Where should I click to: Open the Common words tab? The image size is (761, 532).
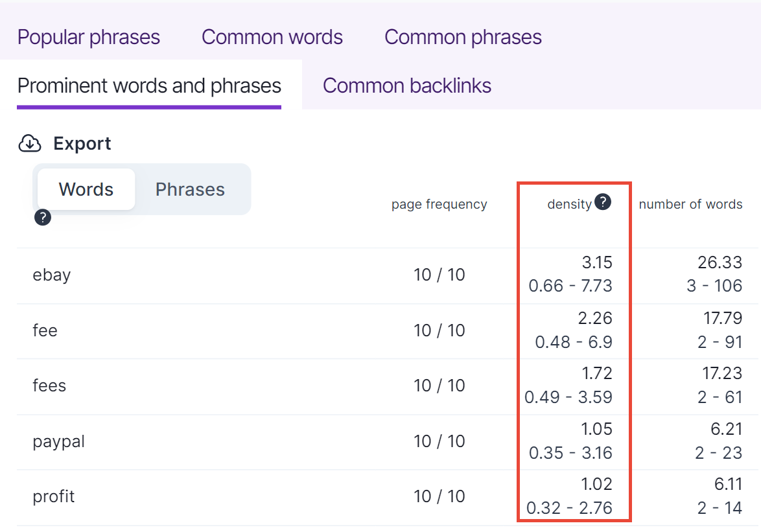click(272, 37)
